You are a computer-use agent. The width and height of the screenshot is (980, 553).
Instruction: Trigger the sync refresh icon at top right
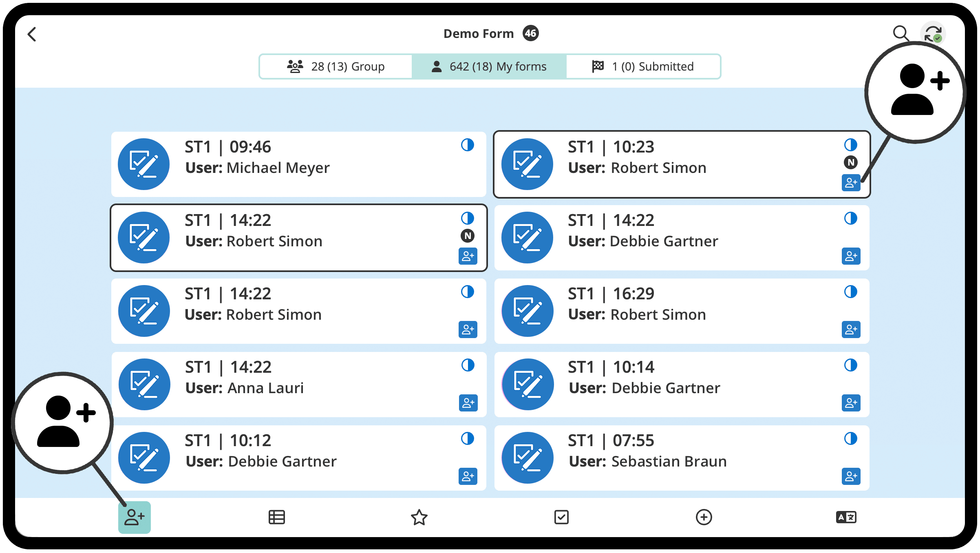[933, 34]
